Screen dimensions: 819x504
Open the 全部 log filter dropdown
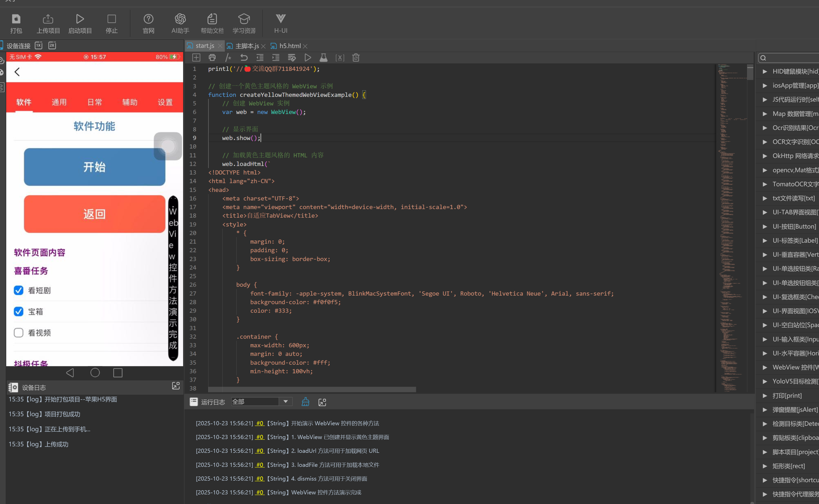pos(285,402)
